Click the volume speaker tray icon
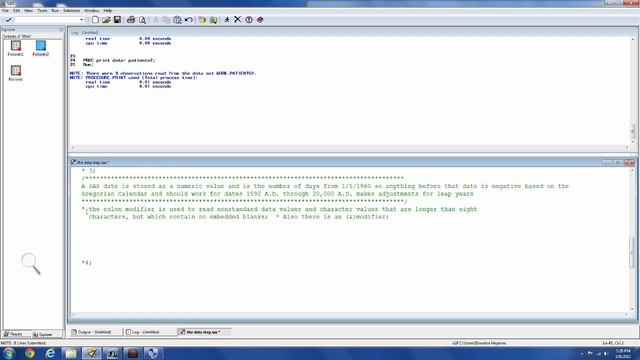This screenshot has width=640, height=360. (606, 353)
